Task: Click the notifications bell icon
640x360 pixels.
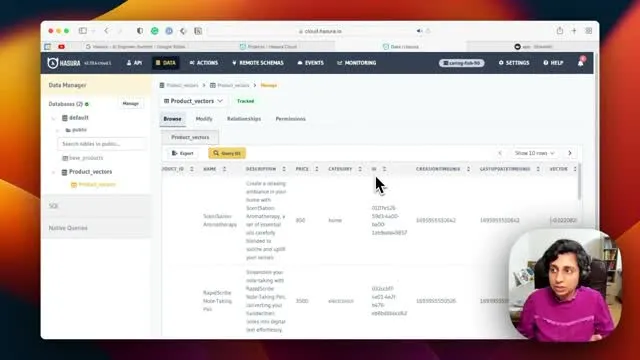Action: click(x=580, y=63)
